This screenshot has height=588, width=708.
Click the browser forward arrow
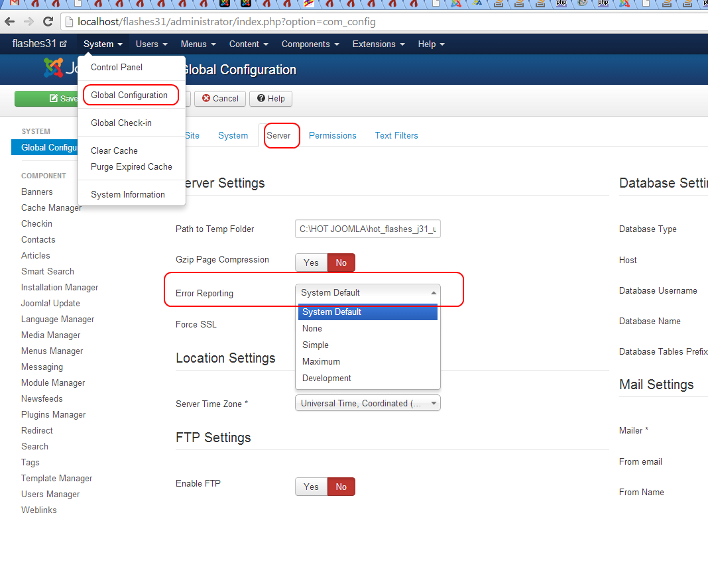tap(29, 21)
